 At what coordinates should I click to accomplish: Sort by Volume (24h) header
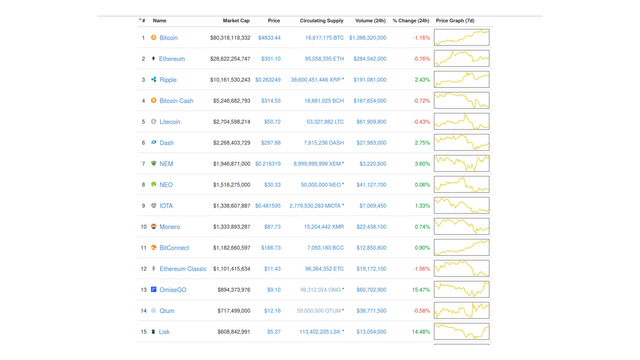[370, 20]
